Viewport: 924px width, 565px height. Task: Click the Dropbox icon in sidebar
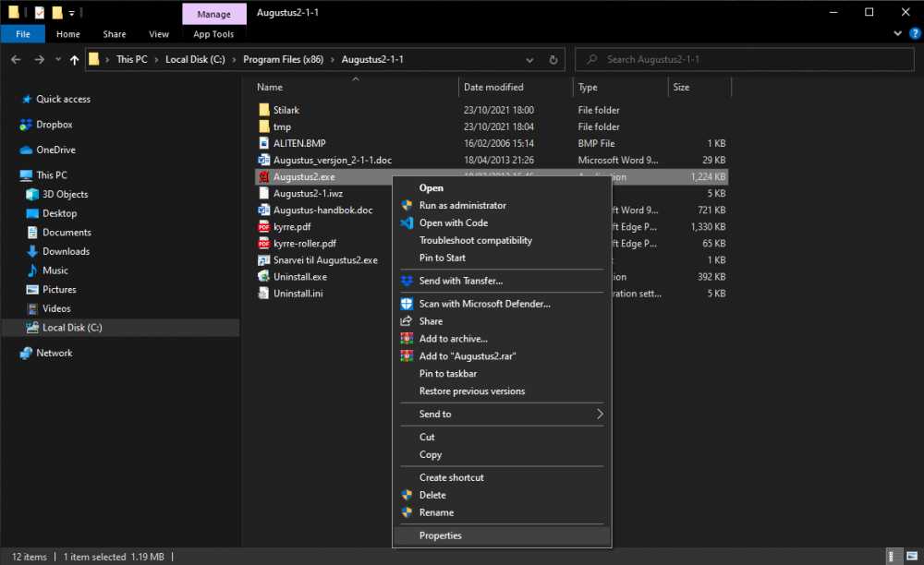[26, 125]
